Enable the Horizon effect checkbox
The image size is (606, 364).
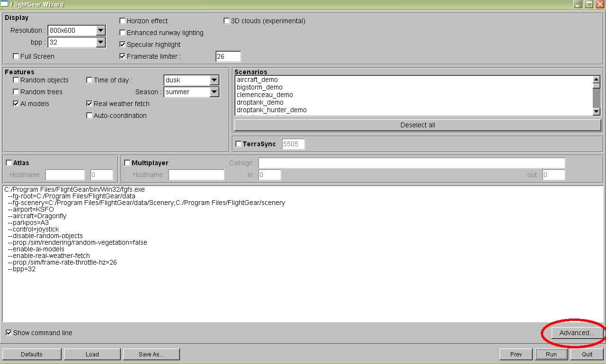(x=123, y=21)
